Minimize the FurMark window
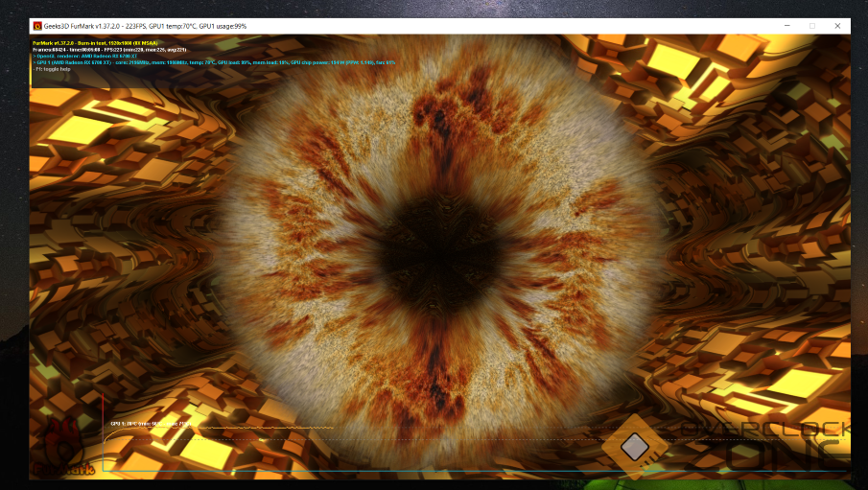Screen dimensions: 868x490 [x=786, y=26]
